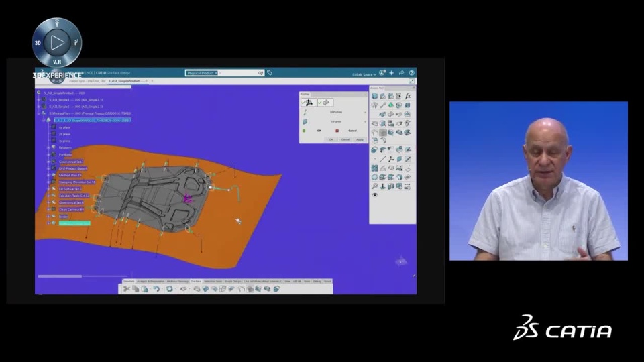Open the user profile icon in top bar
Image resolution: width=644 pixels, height=362 pixels.
pos(382,73)
